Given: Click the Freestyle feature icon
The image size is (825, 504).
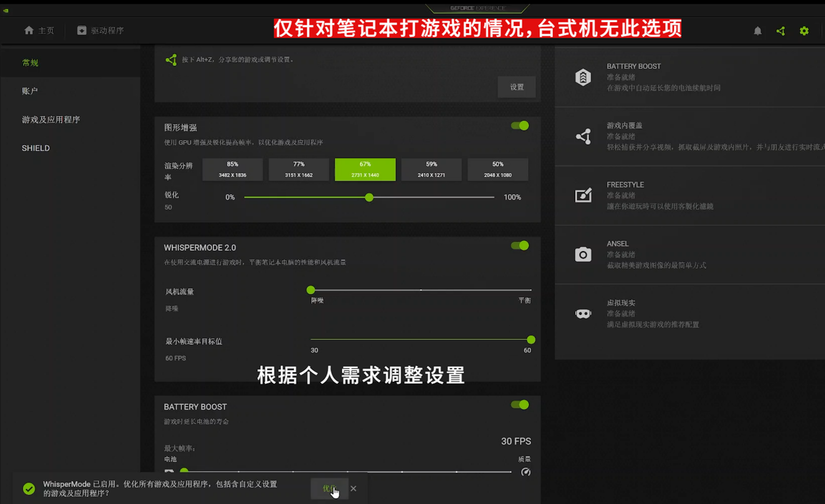Looking at the screenshot, I should [x=583, y=195].
